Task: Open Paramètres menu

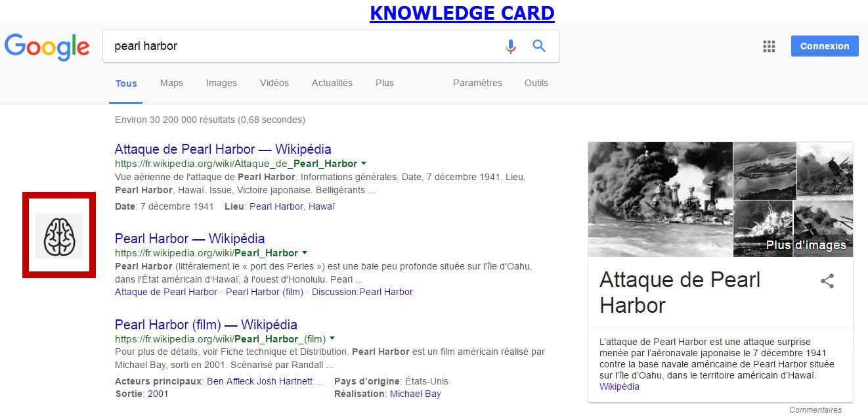Action: pos(477,83)
